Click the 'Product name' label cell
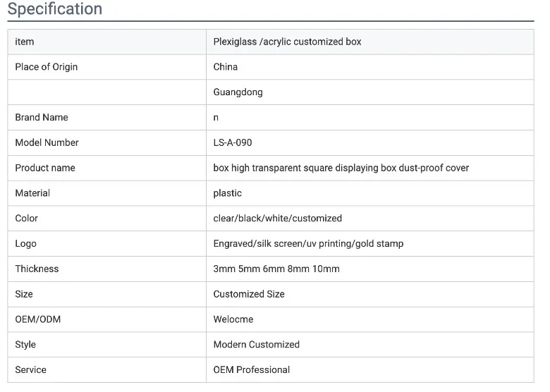The height and width of the screenshot is (392, 550). 45,168
